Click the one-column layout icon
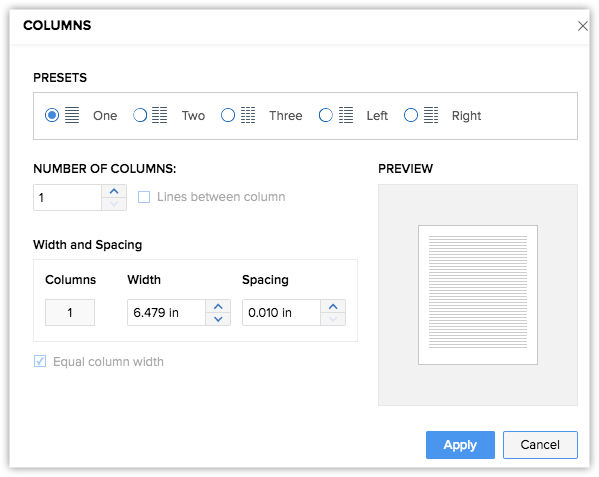This screenshot has height=477, width=599. tap(72, 115)
